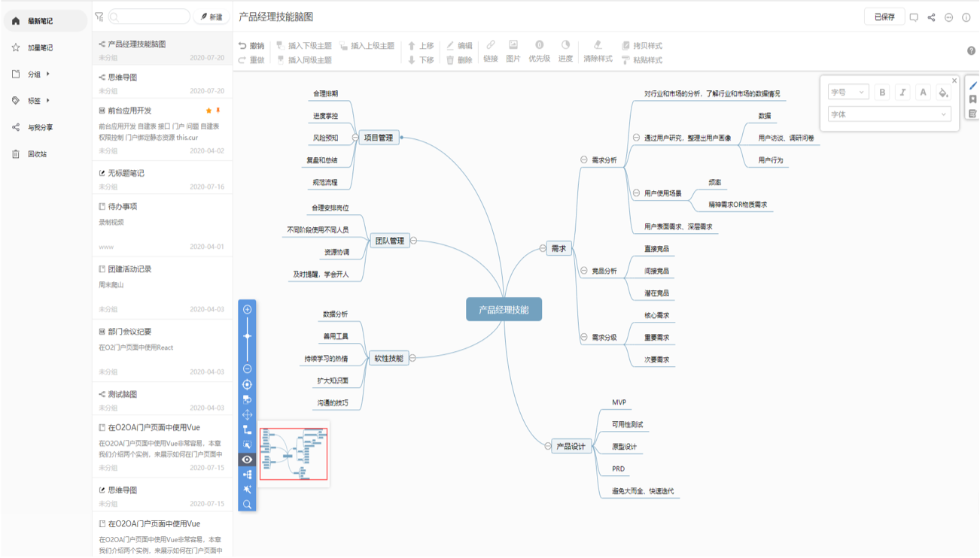This screenshot has height=558, width=980.
Task: Open the 字号 font size dropdown
Action: tap(848, 92)
